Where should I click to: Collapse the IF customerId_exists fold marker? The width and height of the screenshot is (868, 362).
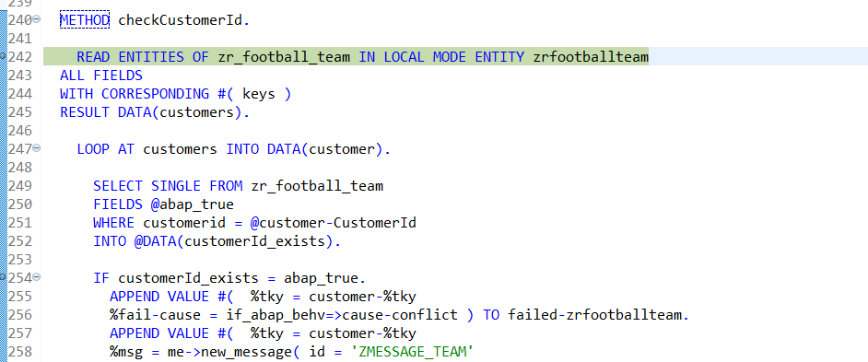click(x=37, y=276)
